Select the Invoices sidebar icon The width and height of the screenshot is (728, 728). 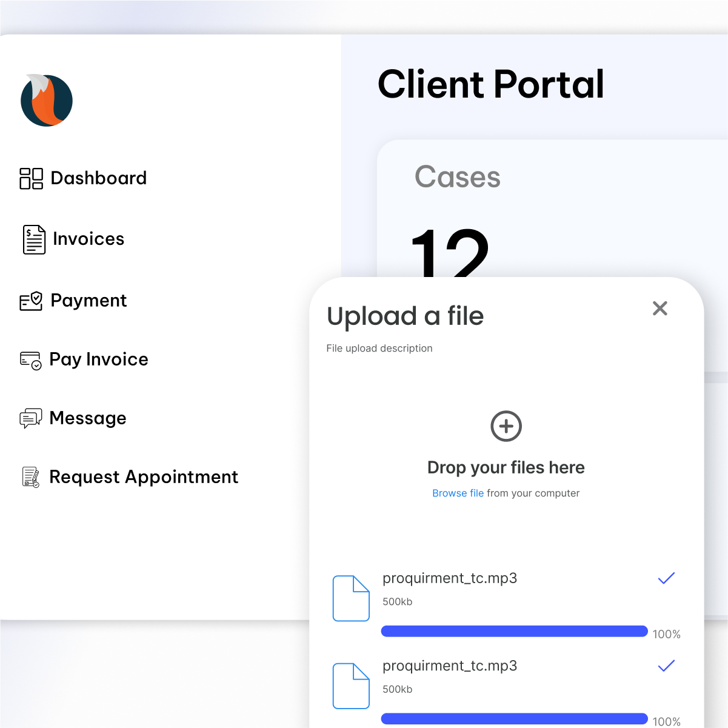[34, 239]
